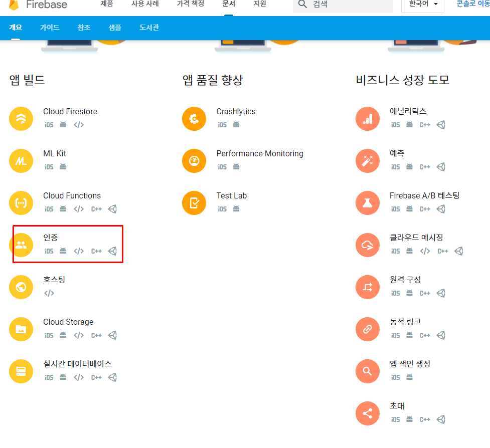The height and width of the screenshot is (448, 490).
Task: Select the C++ icon under 인증
Action: pyautogui.click(x=97, y=251)
